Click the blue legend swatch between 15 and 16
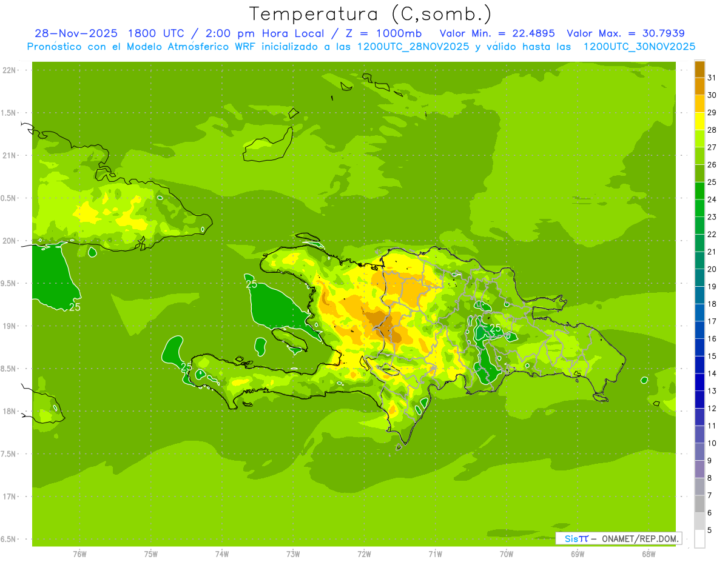 (699, 347)
